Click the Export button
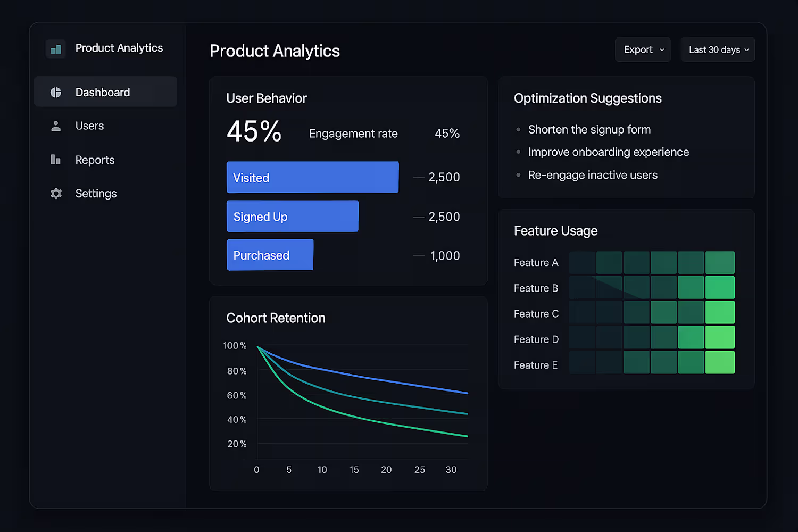The width and height of the screenshot is (798, 532). coord(643,49)
